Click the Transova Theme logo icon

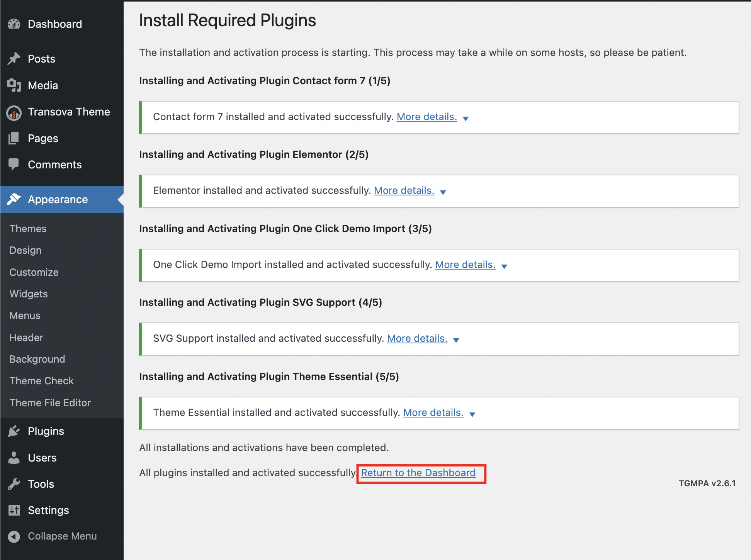click(14, 112)
